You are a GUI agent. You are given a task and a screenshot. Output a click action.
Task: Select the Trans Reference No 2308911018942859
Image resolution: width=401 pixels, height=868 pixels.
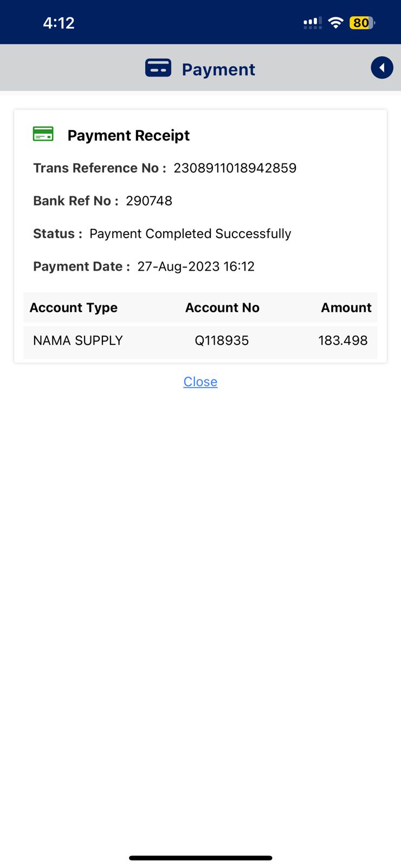[235, 168]
